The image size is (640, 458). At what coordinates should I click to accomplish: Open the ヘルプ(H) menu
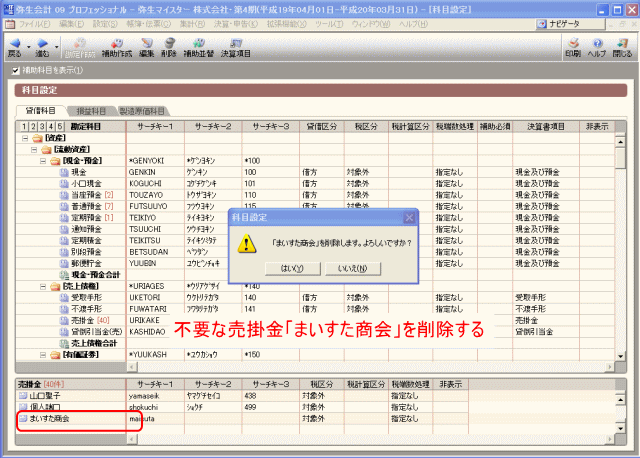[x=413, y=24]
